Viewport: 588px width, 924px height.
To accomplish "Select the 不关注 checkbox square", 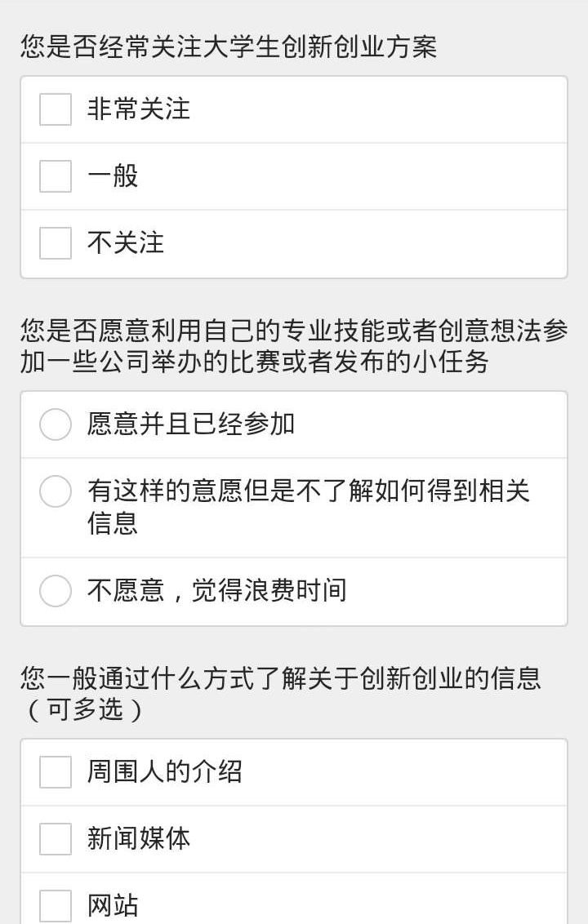I will (x=56, y=242).
